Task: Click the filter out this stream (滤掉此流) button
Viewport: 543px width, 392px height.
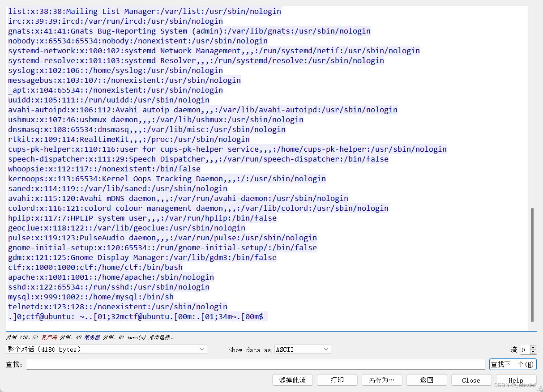Action: point(292,380)
